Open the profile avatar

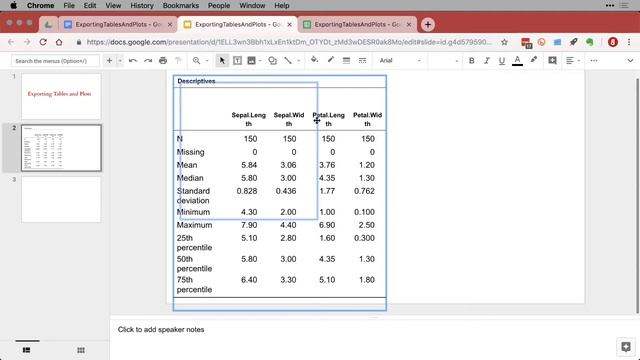point(612,42)
